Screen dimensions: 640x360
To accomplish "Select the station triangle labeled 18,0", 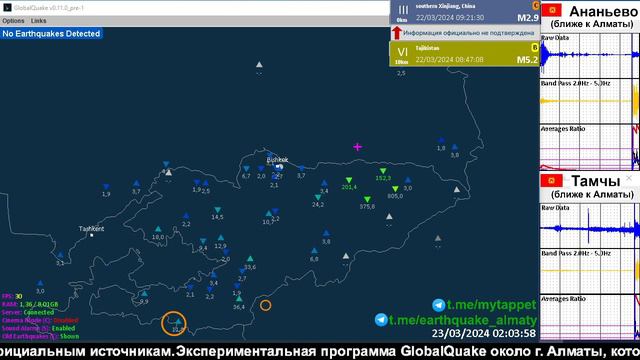I will pyautogui.click(x=158, y=229).
